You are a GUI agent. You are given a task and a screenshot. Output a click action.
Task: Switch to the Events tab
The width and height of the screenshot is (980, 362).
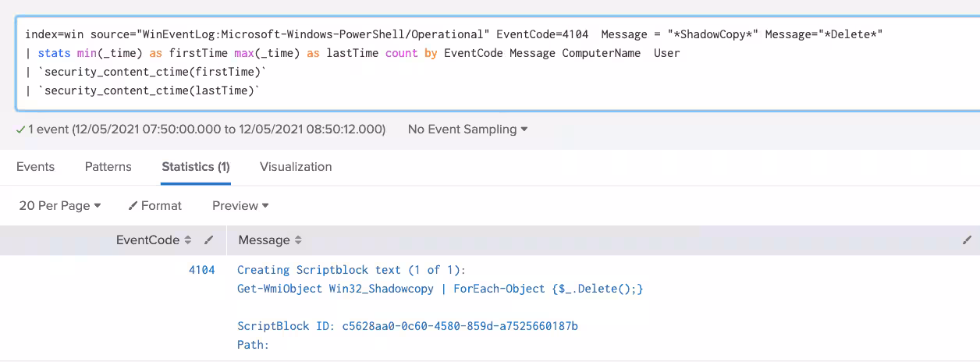(35, 167)
